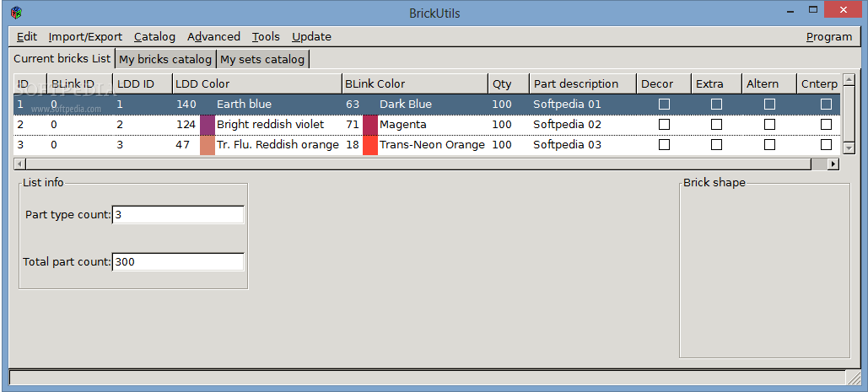Toggle Cnterp checkbox for Softpedia 01
This screenshot has width=868, height=392.
pyautogui.click(x=826, y=104)
